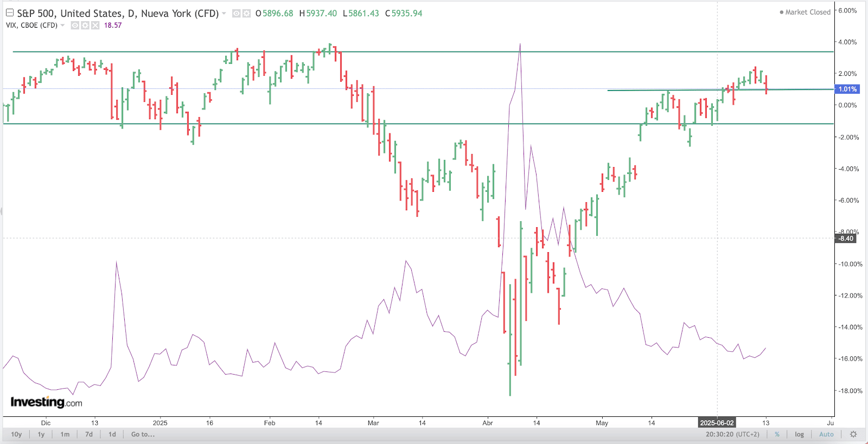Select the 1y time range

tap(41, 434)
